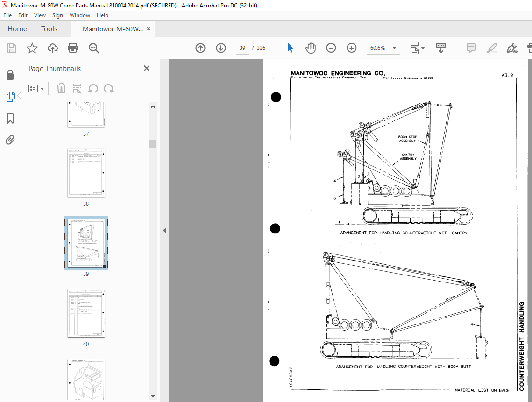Close the Manitowoc M-80W document tab
532x402 pixels.
coord(149,29)
